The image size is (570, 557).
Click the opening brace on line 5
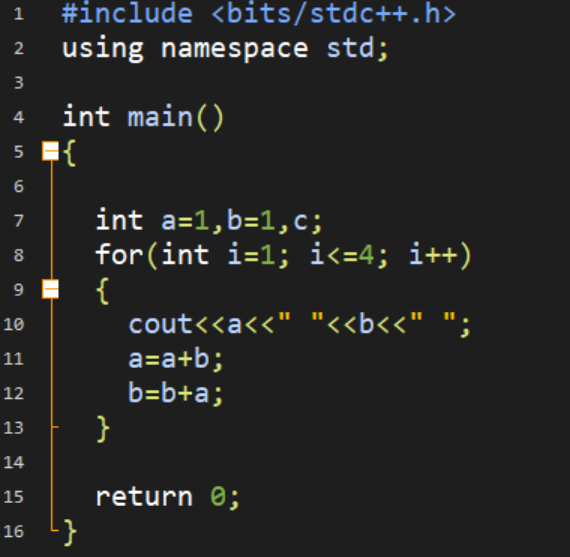pyautogui.click(x=70, y=153)
